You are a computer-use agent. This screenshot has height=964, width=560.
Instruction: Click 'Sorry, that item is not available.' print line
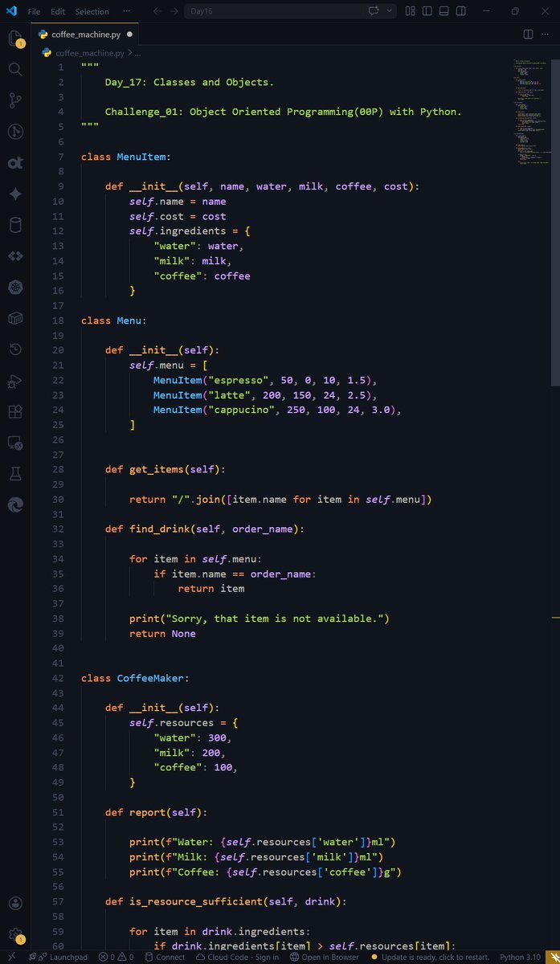tap(260, 619)
